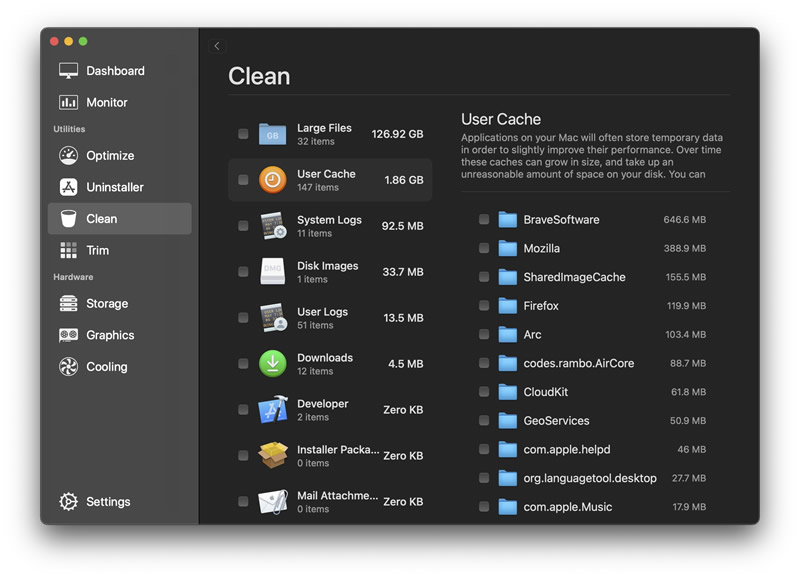Click the orange User Cache clock icon

(x=272, y=180)
